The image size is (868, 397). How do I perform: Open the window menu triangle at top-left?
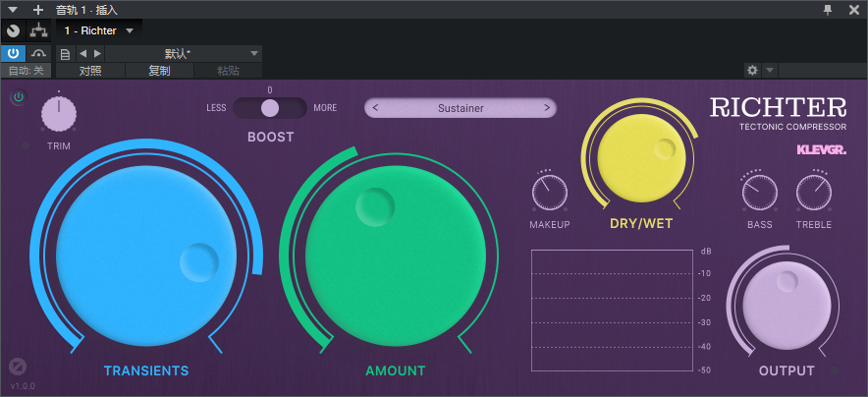(14, 10)
